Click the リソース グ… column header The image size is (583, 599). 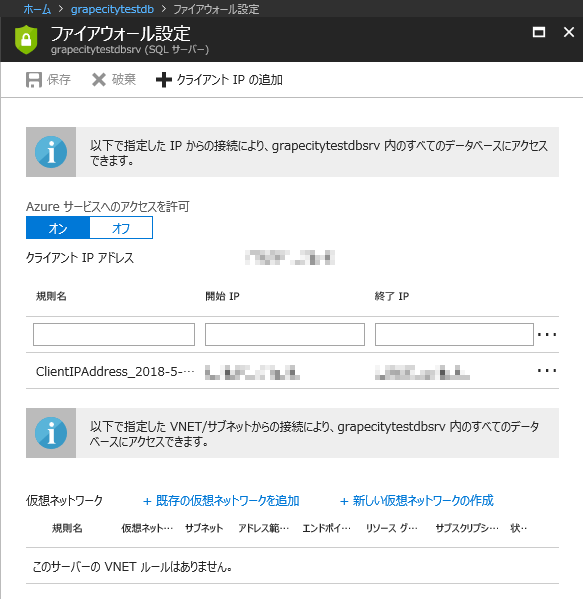392,528
